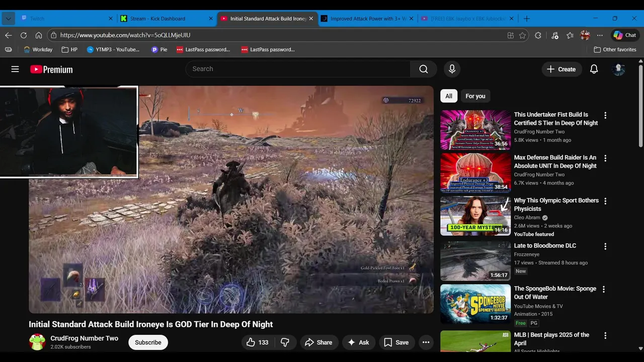Open the YouTube account avatar menu

(x=619, y=69)
